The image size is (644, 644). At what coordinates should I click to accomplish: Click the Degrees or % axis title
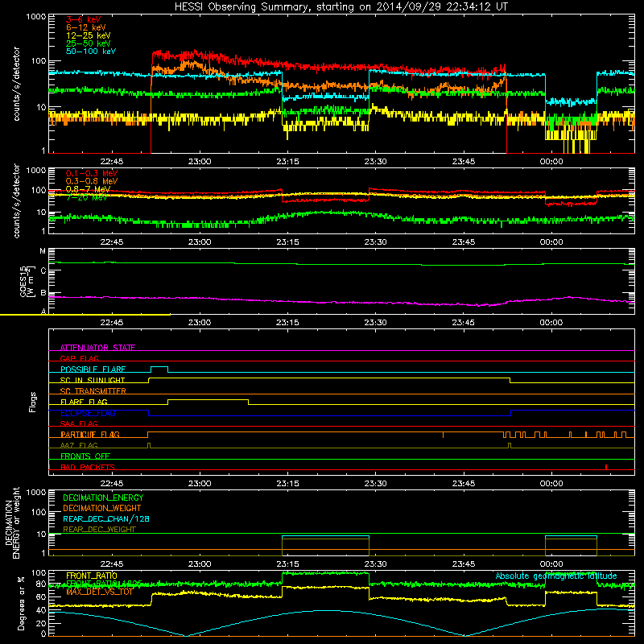click(21, 603)
